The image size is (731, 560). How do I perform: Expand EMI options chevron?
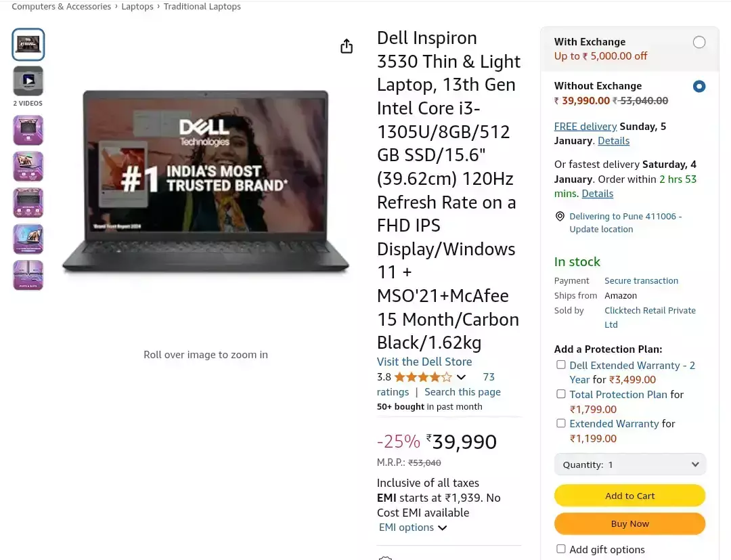click(443, 527)
